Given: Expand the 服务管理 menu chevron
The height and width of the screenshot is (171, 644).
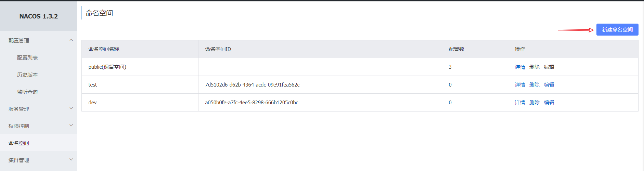Looking at the screenshot, I should [x=71, y=108].
